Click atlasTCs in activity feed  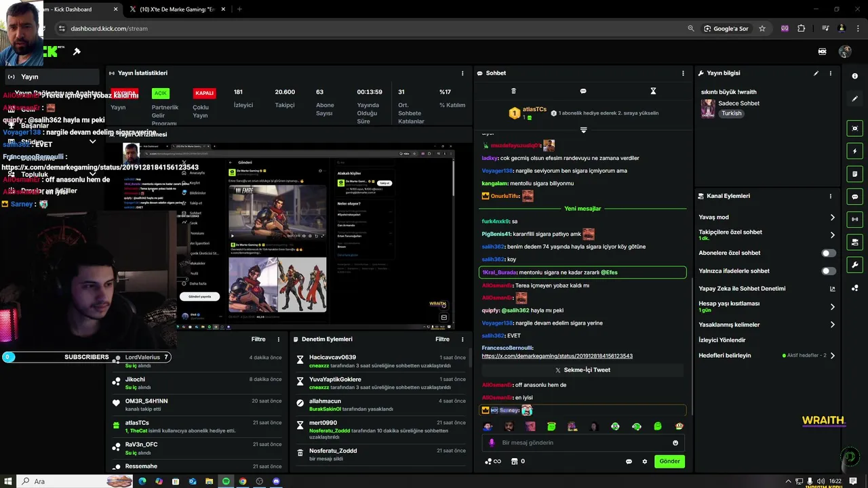(137, 423)
